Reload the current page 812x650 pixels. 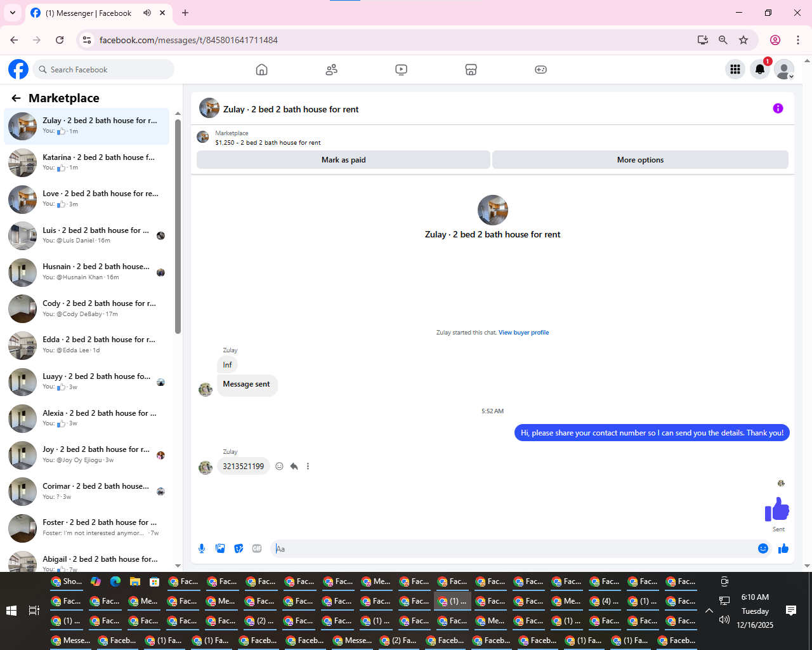click(x=60, y=40)
